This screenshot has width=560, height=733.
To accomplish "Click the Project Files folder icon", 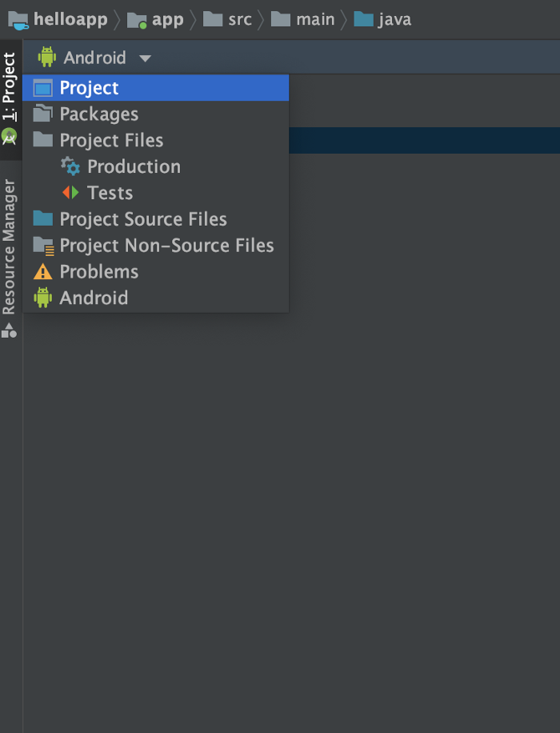I will click(x=43, y=139).
